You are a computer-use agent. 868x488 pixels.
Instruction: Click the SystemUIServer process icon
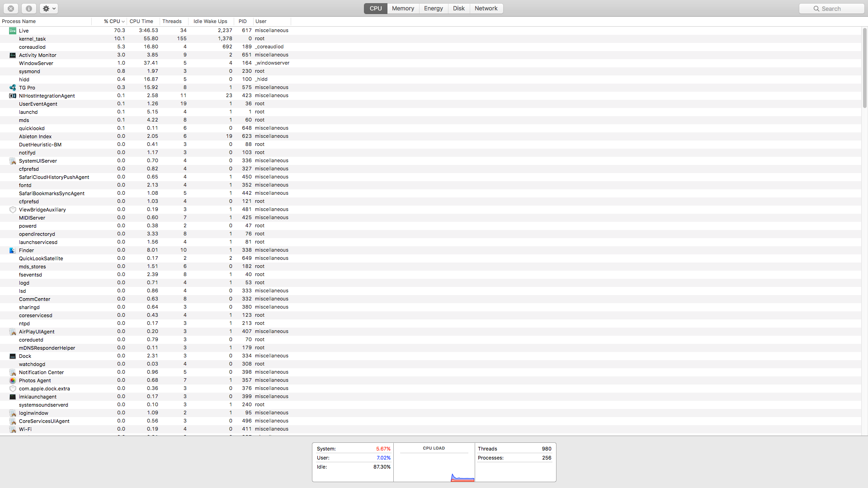point(13,161)
